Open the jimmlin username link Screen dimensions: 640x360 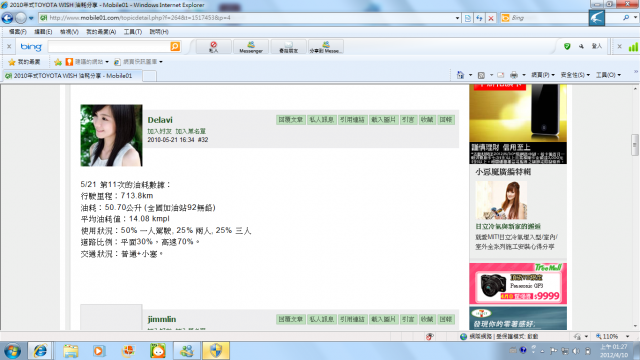coord(162,319)
